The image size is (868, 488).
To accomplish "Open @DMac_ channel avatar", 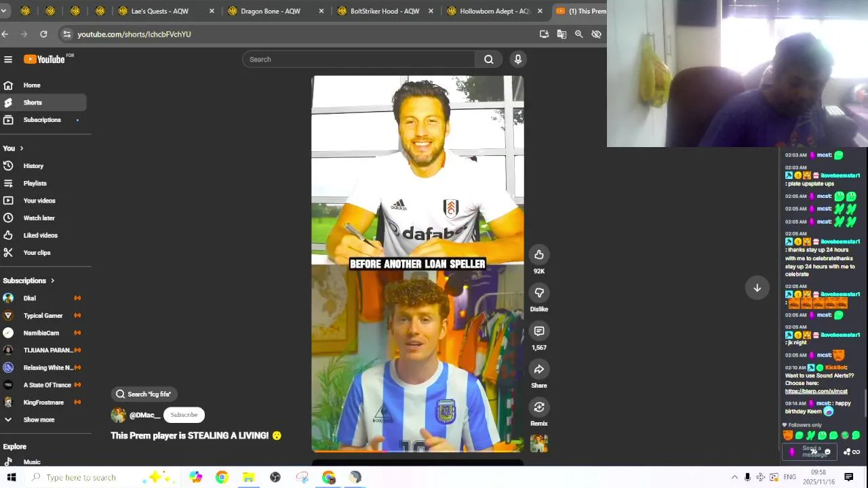I will click(119, 415).
